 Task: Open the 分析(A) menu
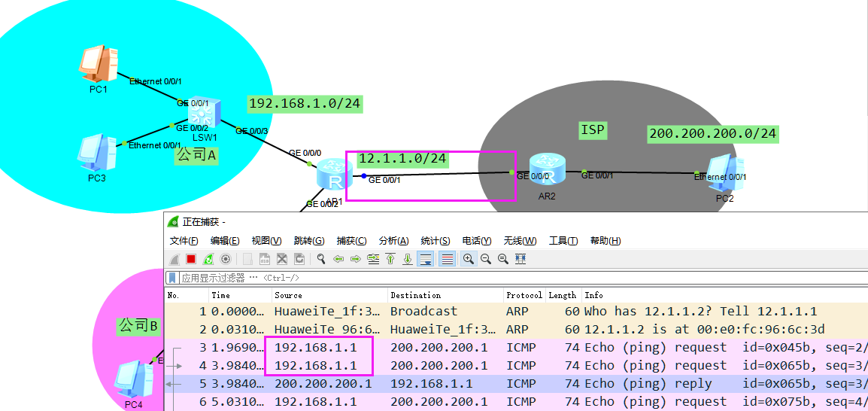tap(393, 241)
